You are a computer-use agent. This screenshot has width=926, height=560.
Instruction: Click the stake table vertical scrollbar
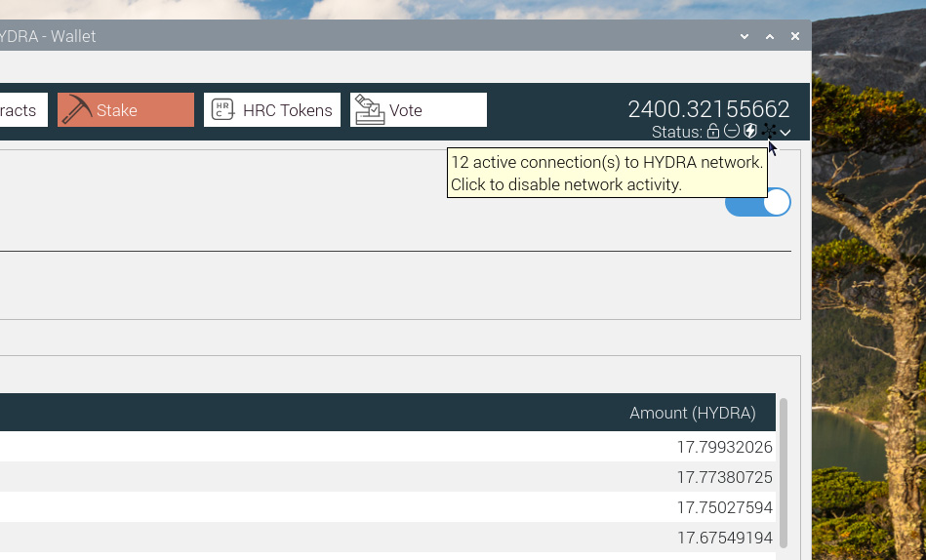[x=783, y=473]
